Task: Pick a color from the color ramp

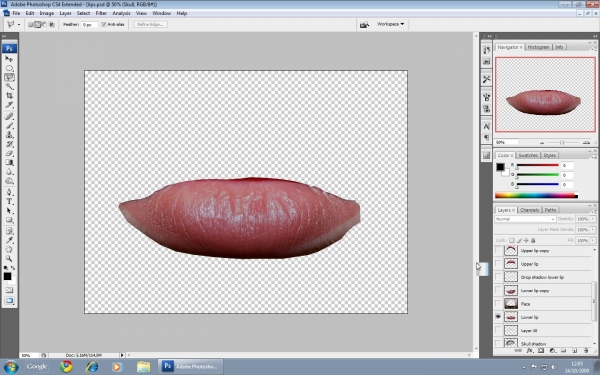Action: 536,196
